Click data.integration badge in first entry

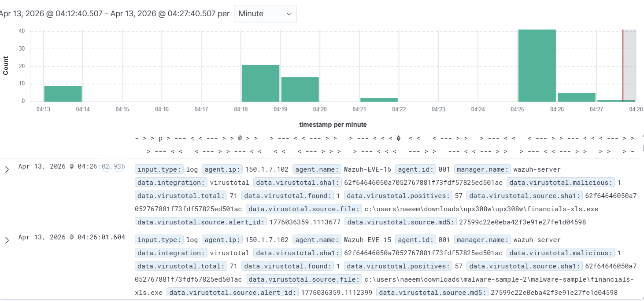[171, 183]
